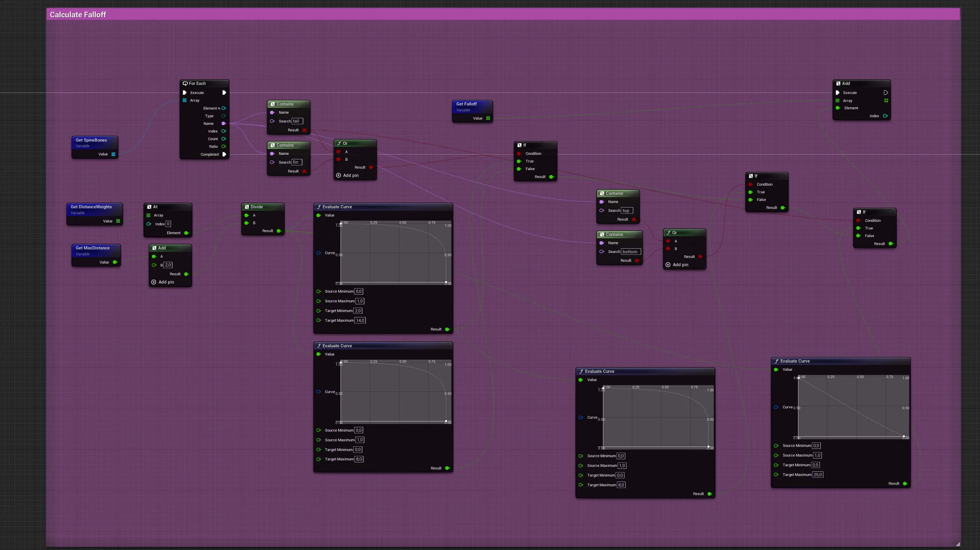Click Get SpineBones array Value pin
This screenshot has height=550, width=980.
[113, 155]
